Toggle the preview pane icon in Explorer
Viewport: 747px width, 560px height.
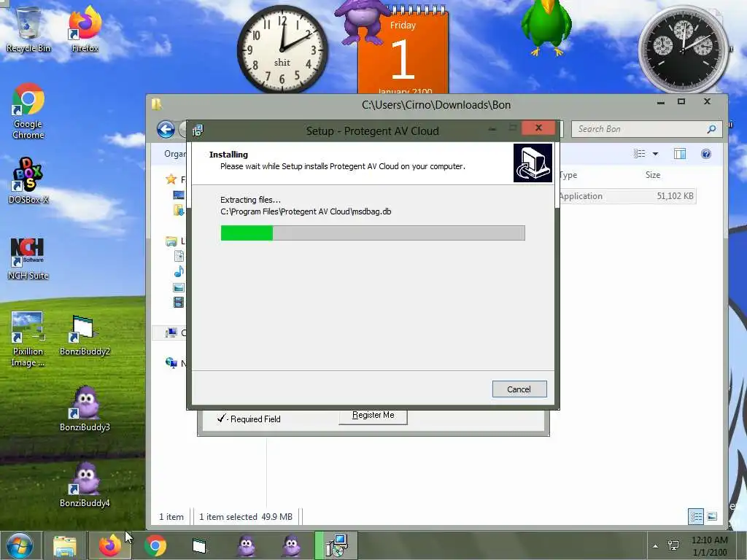(x=680, y=154)
